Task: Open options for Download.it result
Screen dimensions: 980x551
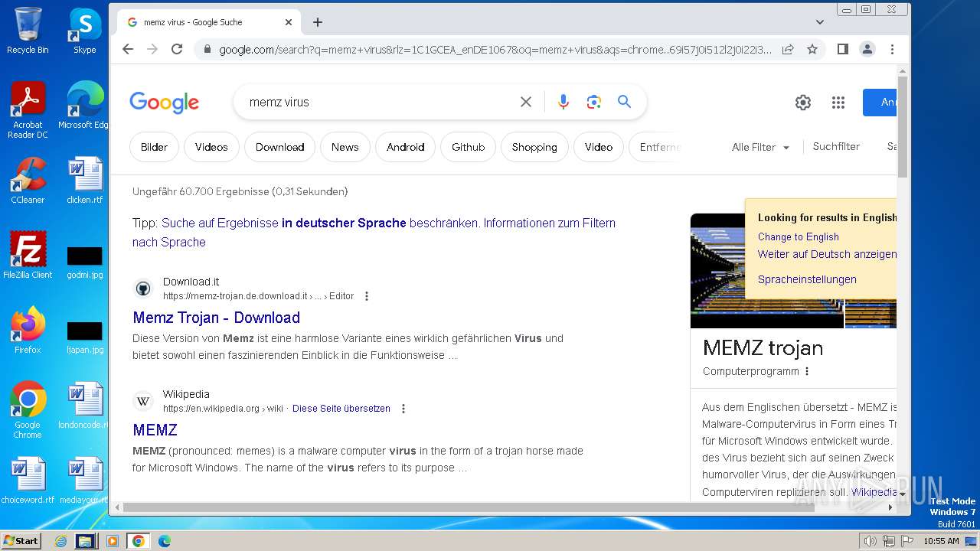Action: (367, 296)
